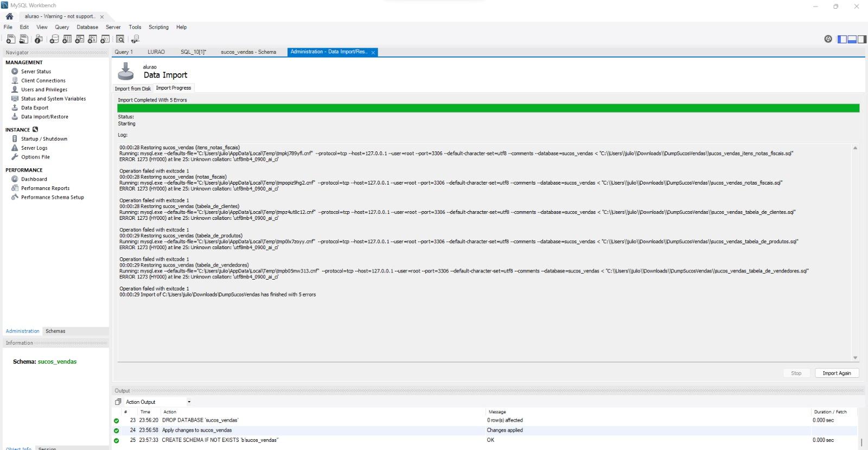Viewport: 868px width, 450px height.
Task: Open Users and Privileges
Action: (44, 90)
